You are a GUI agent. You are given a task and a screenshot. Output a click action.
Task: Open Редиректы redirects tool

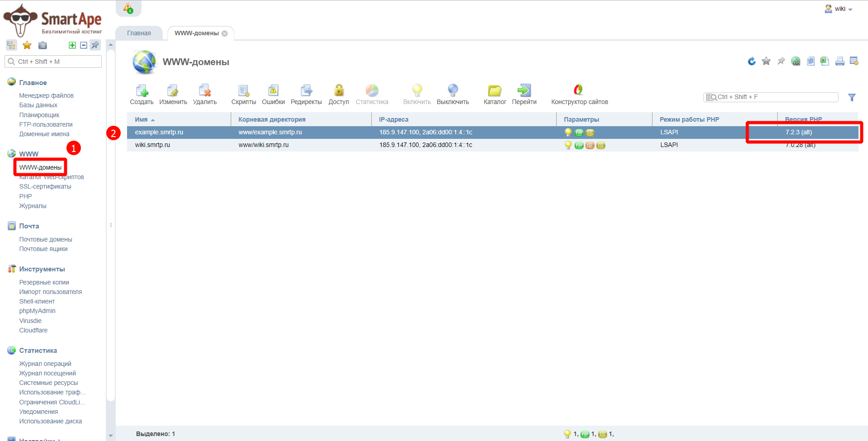click(x=306, y=91)
